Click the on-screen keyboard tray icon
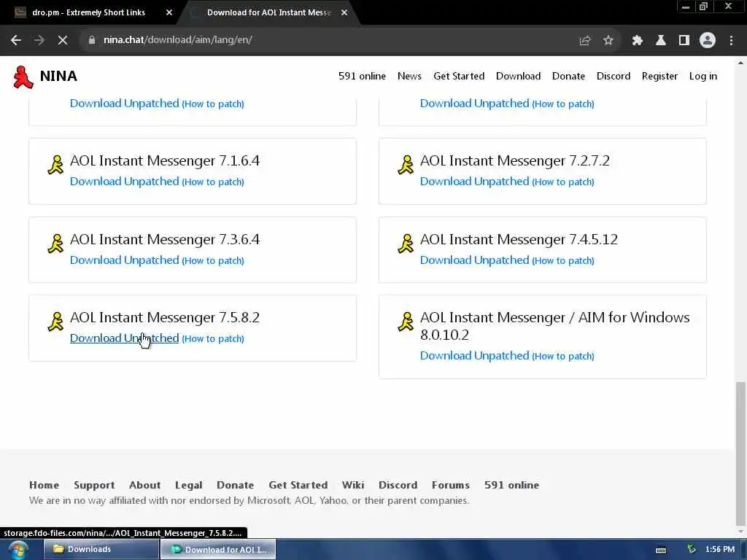The width and height of the screenshot is (747, 560). pyautogui.click(x=661, y=550)
